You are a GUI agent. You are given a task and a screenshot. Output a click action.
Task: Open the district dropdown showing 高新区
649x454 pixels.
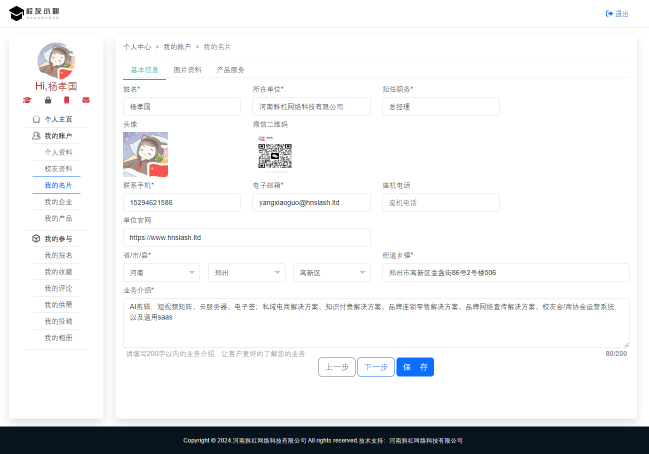pos(332,273)
